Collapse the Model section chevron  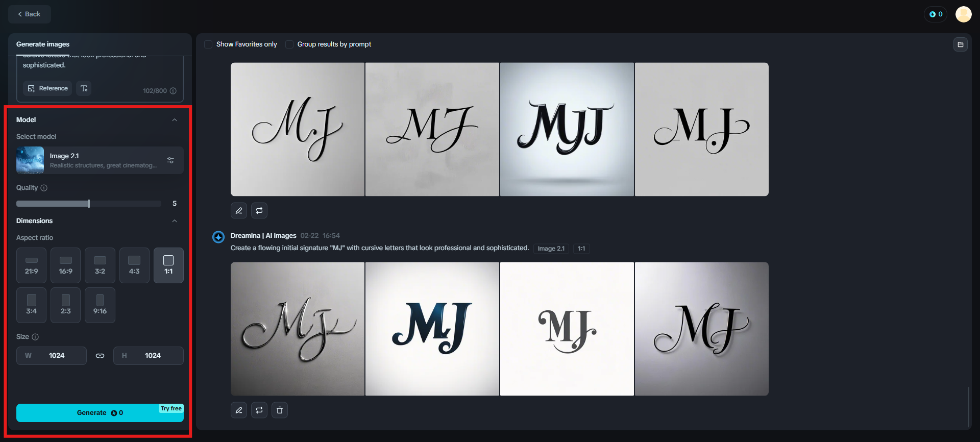coord(175,120)
